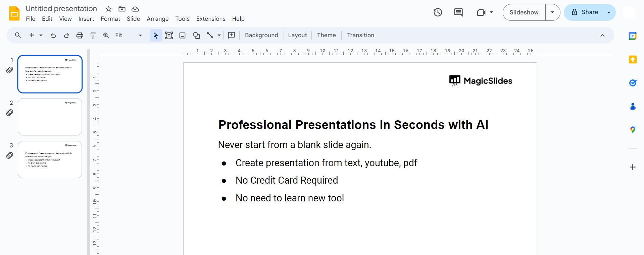Open the Arrange menu
Viewport: 644px width, 255px height.
[157, 19]
